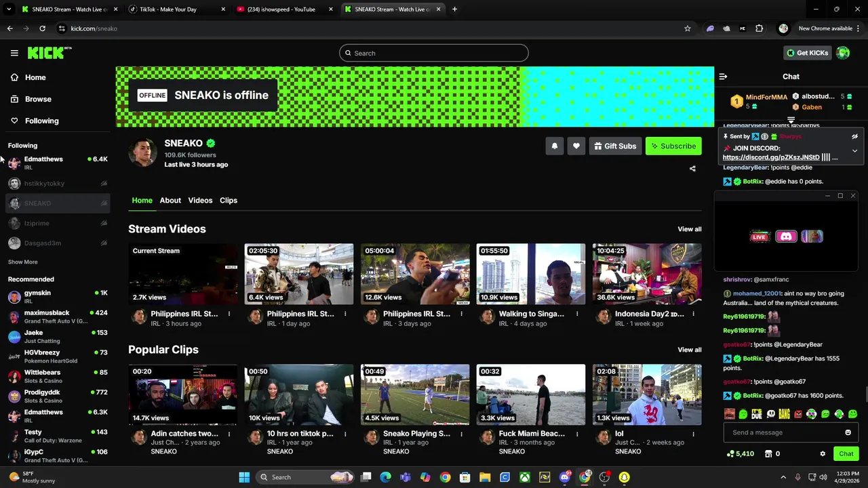Collapse chat with the arrow icon
Image resolution: width=868 pixels, height=488 pixels.
click(x=723, y=77)
